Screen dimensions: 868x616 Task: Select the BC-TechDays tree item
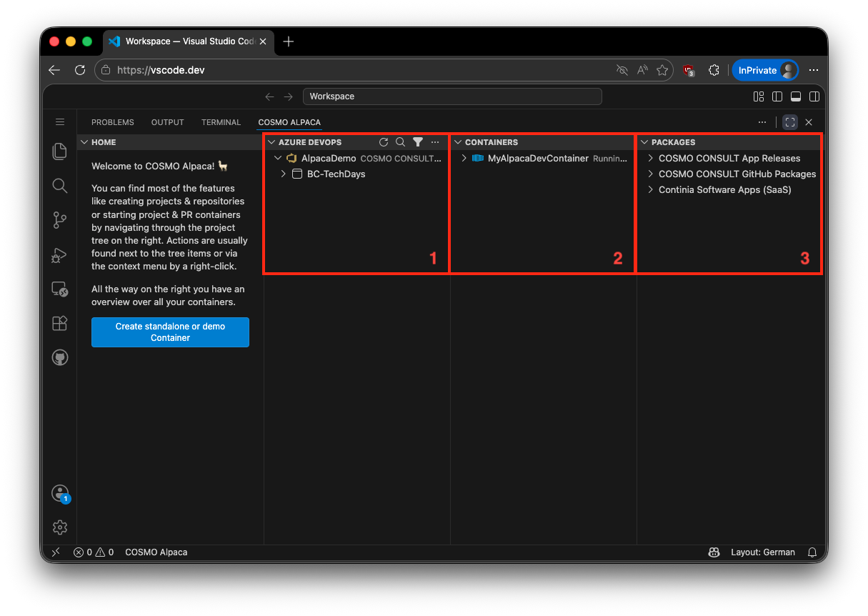[x=356, y=174]
